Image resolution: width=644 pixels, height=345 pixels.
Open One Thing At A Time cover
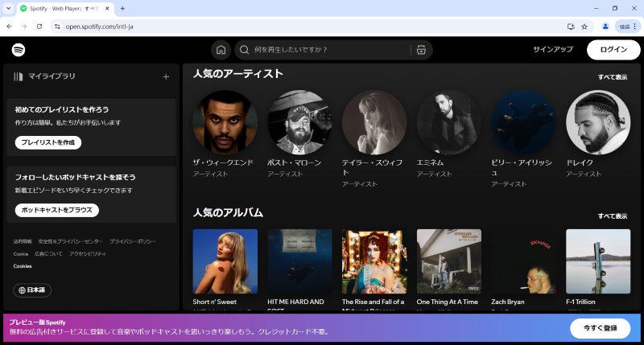(x=449, y=261)
